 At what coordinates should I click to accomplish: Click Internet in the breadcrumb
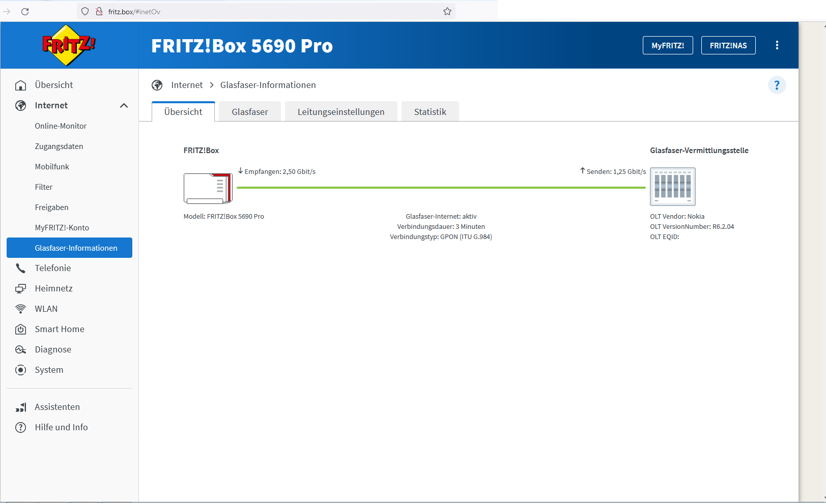[187, 85]
